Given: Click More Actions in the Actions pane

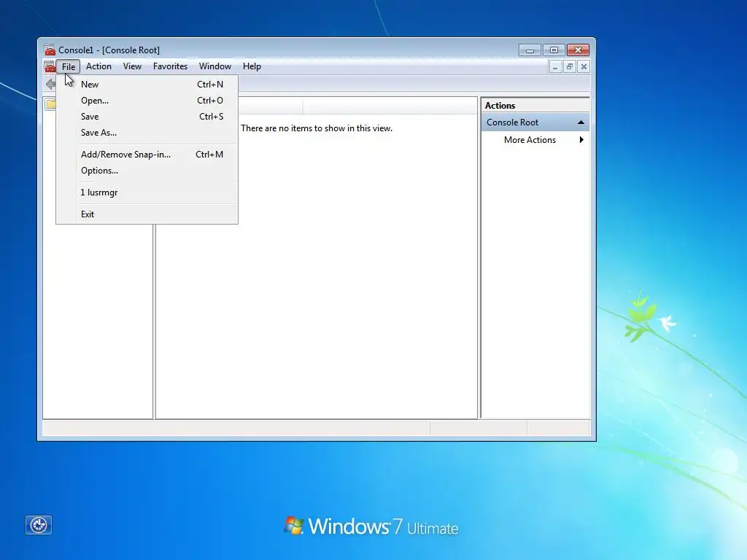Looking at the screenshot, I should click(530, 140).
